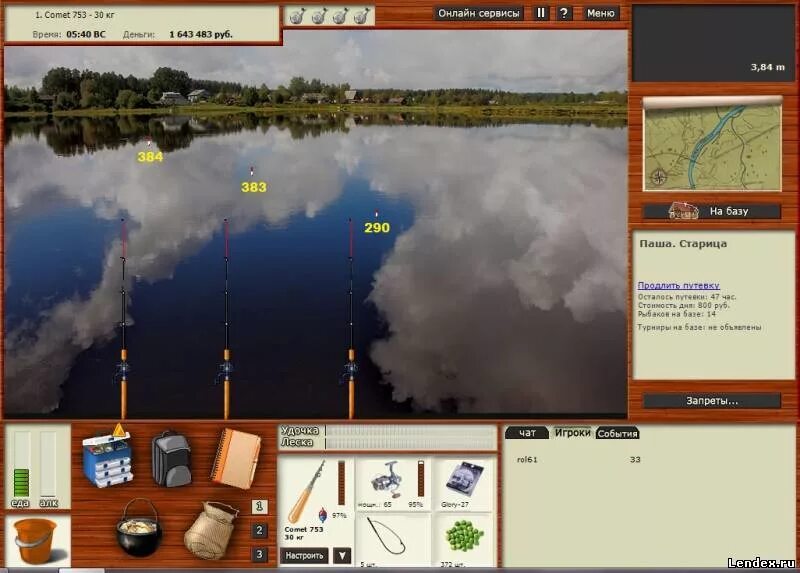Open the burlap groundbait sack

(x=212, y=530)
